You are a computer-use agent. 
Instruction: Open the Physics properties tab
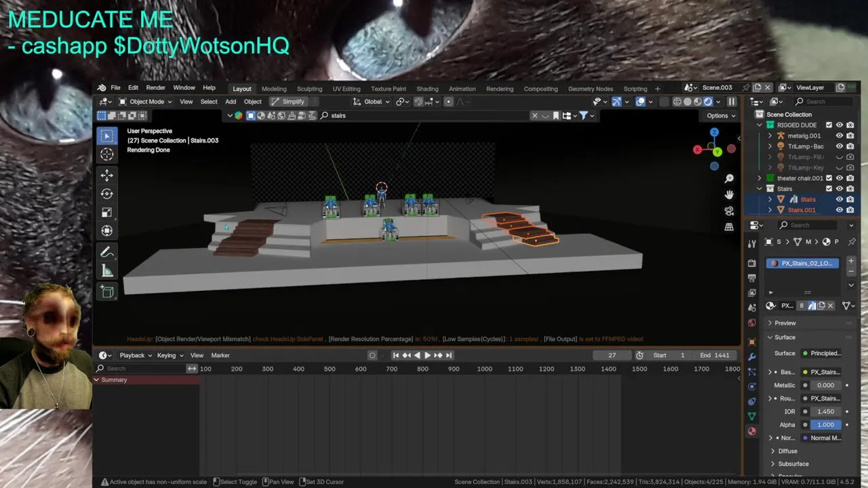click(751, 387)
